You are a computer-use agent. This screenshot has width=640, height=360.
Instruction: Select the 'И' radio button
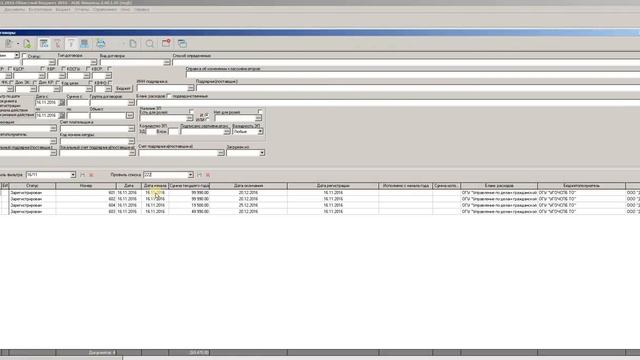point(207,115)
